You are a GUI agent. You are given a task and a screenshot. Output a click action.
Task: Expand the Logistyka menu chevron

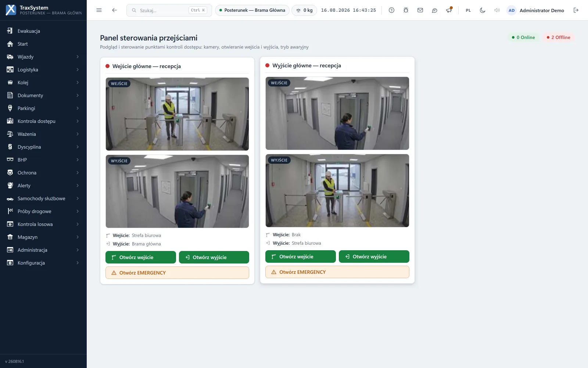(78, 70)
